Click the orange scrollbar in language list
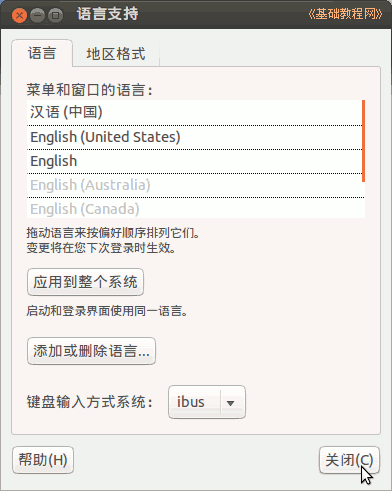This screenshot has height=491, width=392. (x=363, y=141)
